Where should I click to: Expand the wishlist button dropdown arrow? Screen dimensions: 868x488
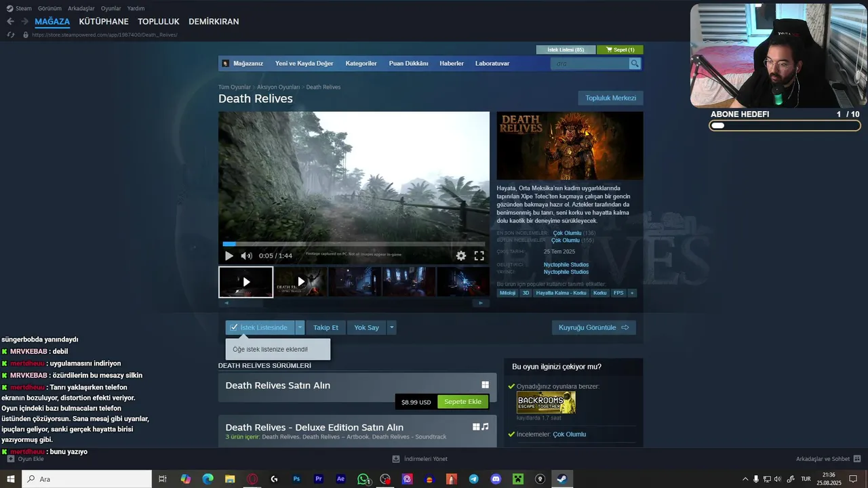300,327
